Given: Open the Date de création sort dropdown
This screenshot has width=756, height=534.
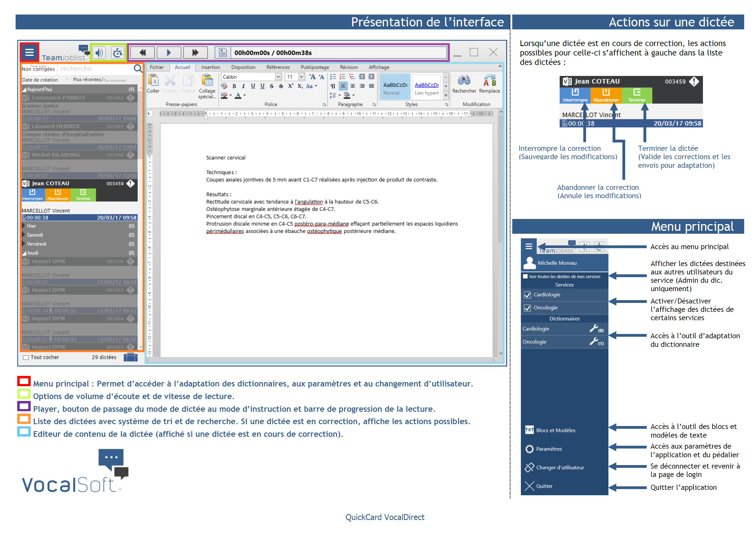Looking at the screenshot, I should click(46, 80).
